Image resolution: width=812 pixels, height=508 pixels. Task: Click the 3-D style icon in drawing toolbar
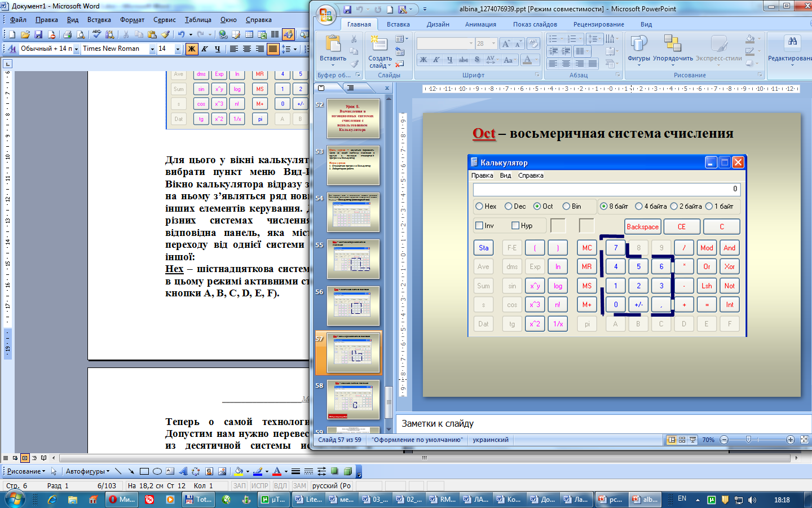pyautogui.click(x=348, y=471)
